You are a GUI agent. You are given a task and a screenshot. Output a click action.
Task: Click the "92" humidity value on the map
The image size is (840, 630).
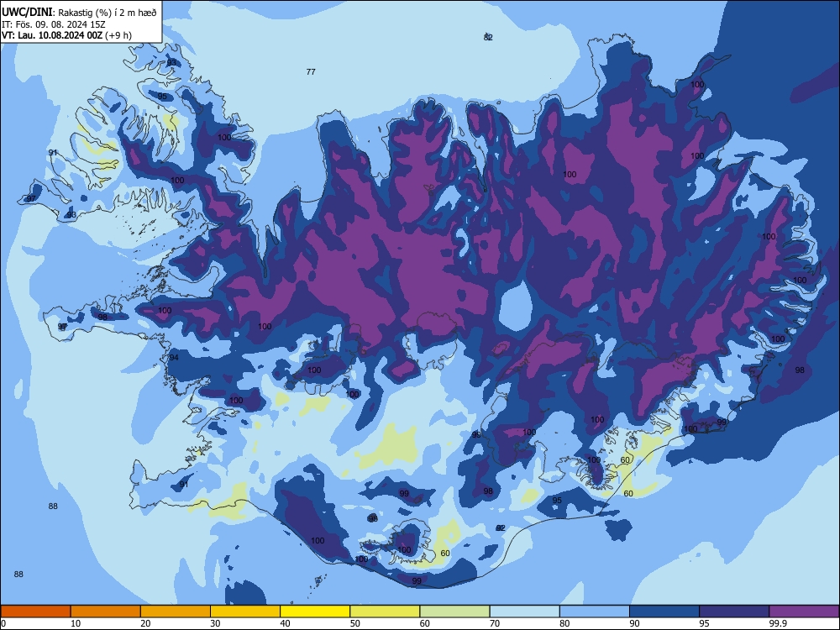coord(501,528)
